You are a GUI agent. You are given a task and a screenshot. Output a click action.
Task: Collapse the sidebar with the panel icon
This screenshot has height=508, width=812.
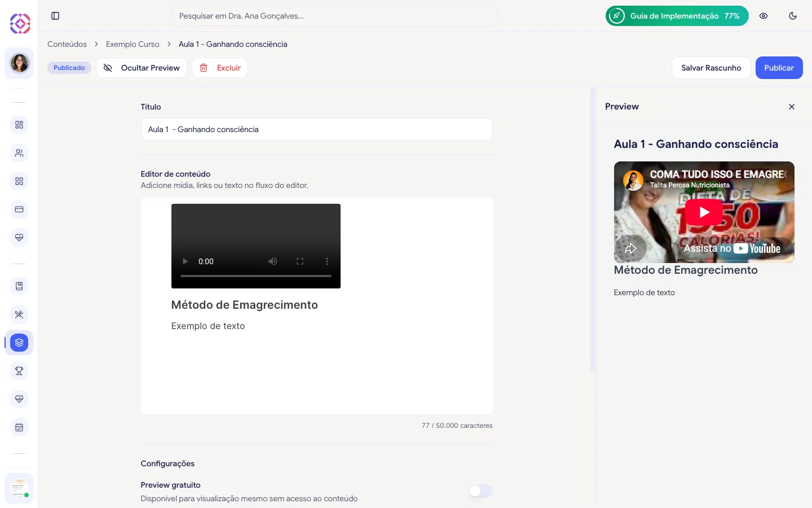click(55, 16)
